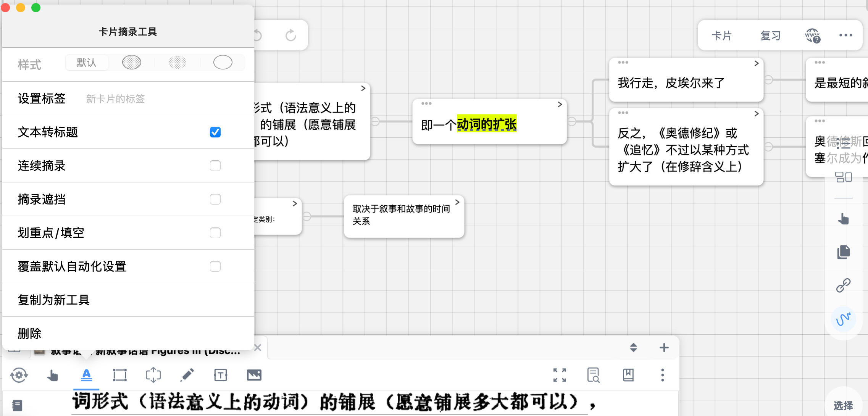Choose the dense dotted ellipse style

point(132,62)
